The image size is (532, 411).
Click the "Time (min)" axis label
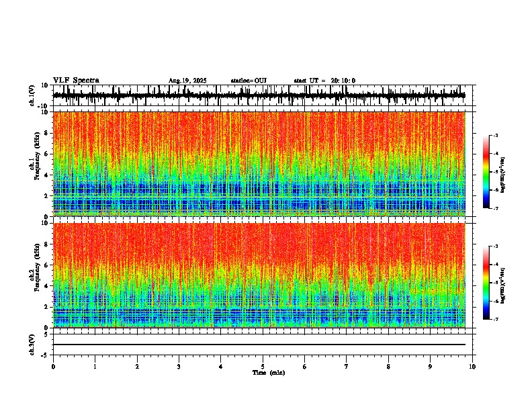click(269, 373)
